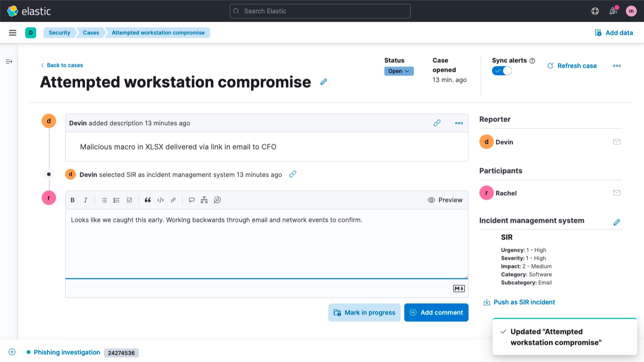The height and width of the screenshot is (362, 644).
Task: Open description actions ellipsis menu
Action: (x=459, y=123)
